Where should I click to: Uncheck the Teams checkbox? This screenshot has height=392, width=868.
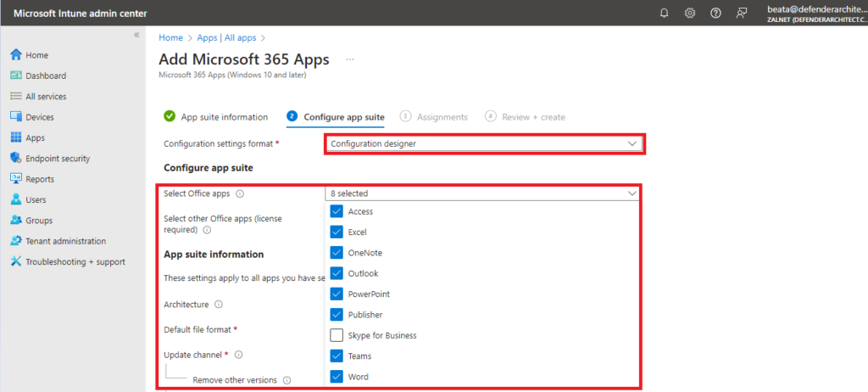pyautogui.click(x=337, y=356)
